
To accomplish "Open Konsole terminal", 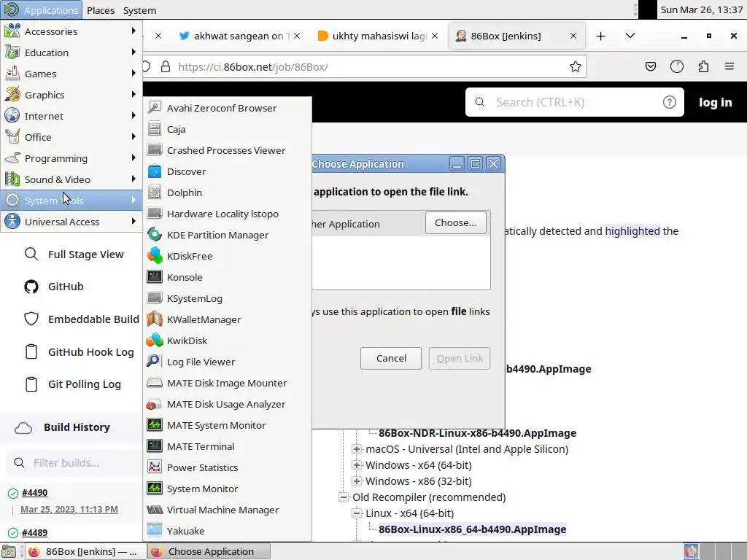I will [228, 277].
